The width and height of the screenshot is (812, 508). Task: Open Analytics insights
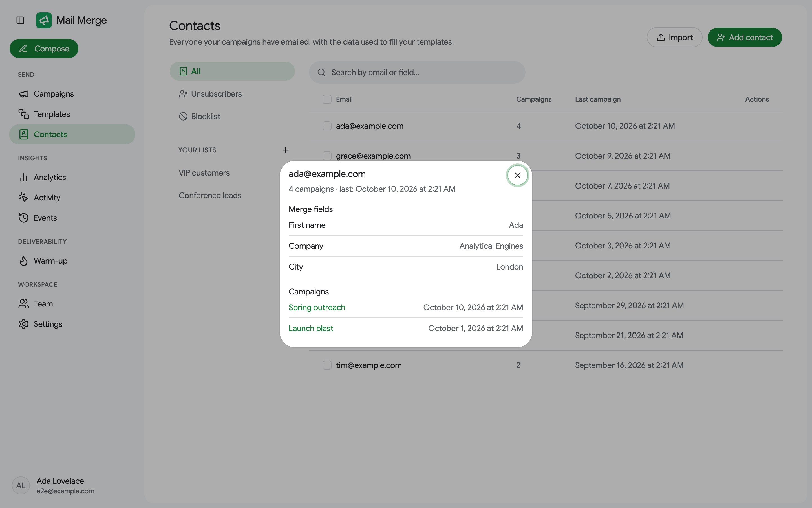coord(72,177)
